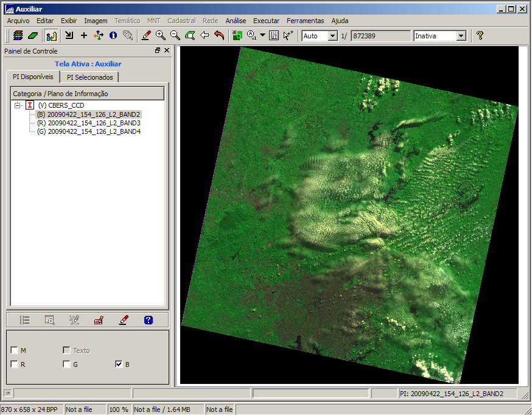Open the Inativa dropdown
The width and height of the screenshot is (532, 415).
[x=461, y=36]
